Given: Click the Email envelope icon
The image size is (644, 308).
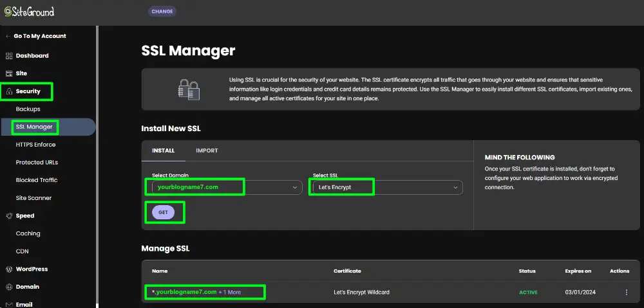Looking at the screenshot, I should (x=9, y=304).
